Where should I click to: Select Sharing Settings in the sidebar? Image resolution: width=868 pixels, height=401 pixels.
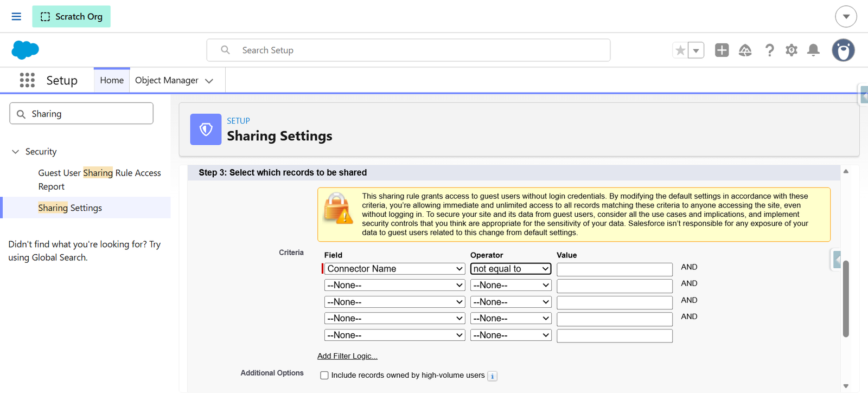70,208
